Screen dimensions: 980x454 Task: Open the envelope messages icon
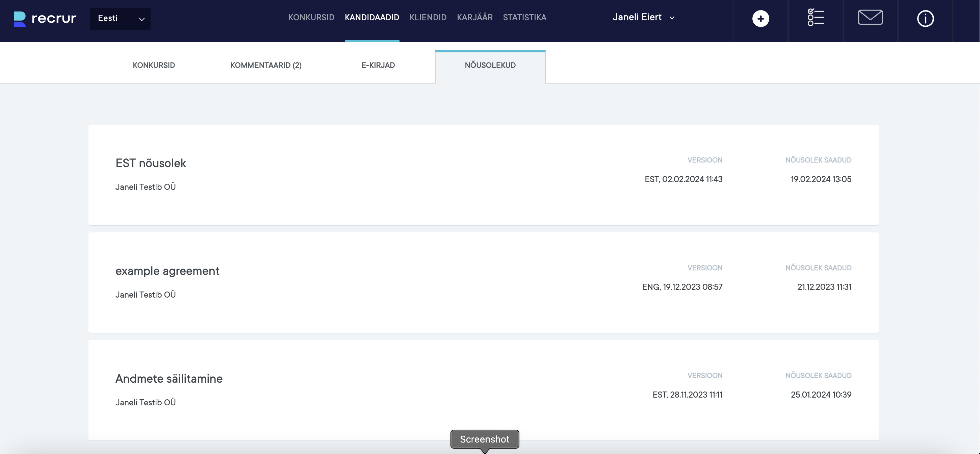click(870, 18)
